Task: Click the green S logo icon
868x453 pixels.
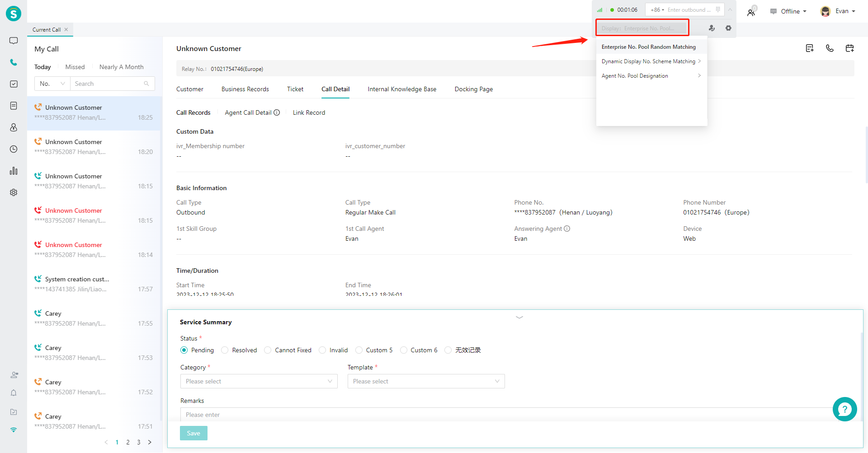Action: (x=14, y=14)
